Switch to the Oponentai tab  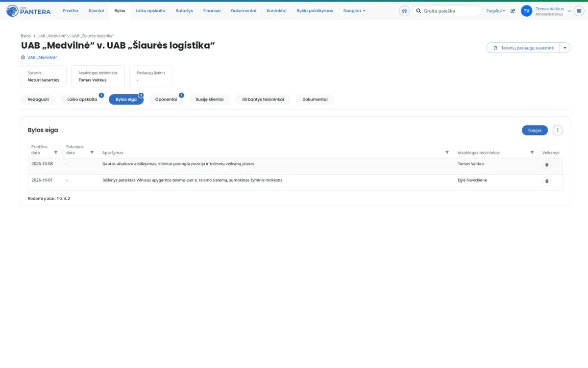coord(166,100)
